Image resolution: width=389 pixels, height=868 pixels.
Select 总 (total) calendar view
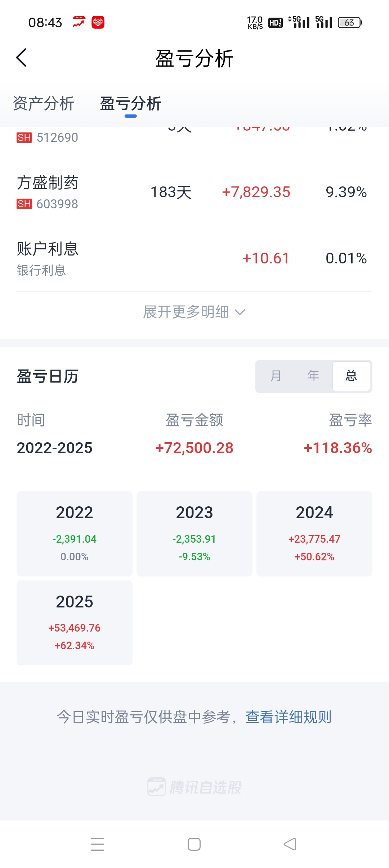pos(351,376)
